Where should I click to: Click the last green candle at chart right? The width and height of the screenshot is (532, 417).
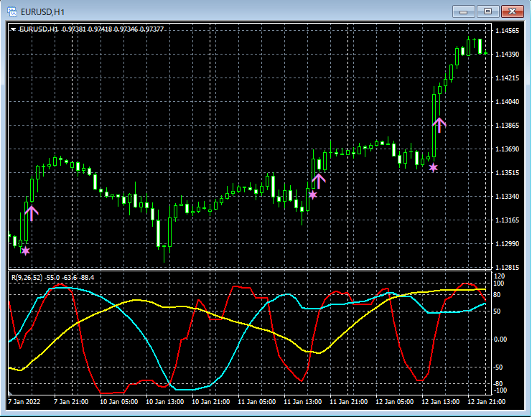pos(486,52)
